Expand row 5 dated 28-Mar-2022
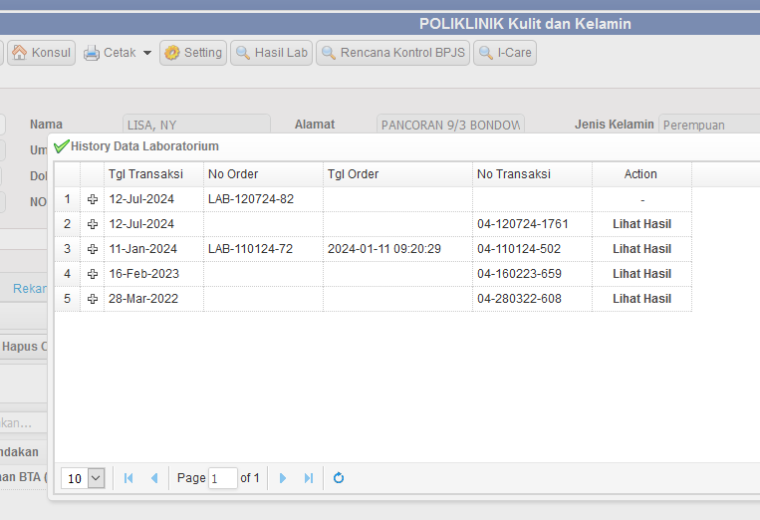Image resolution: width=760 pixels, height=520 pixels. [x=93, y=299]
